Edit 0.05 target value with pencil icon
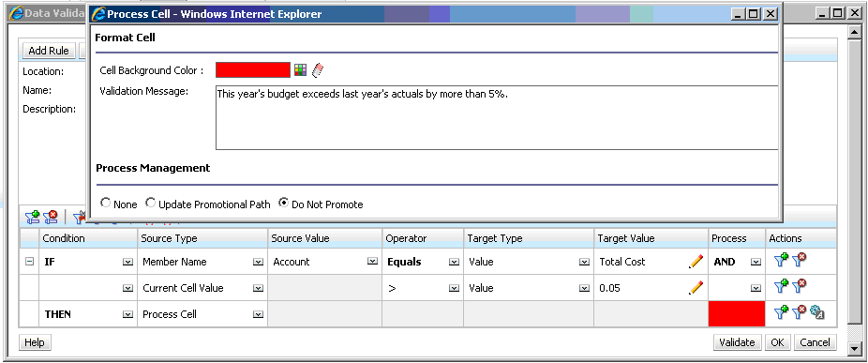This screenshot has width=868, height=363. [x=696, y=288]
